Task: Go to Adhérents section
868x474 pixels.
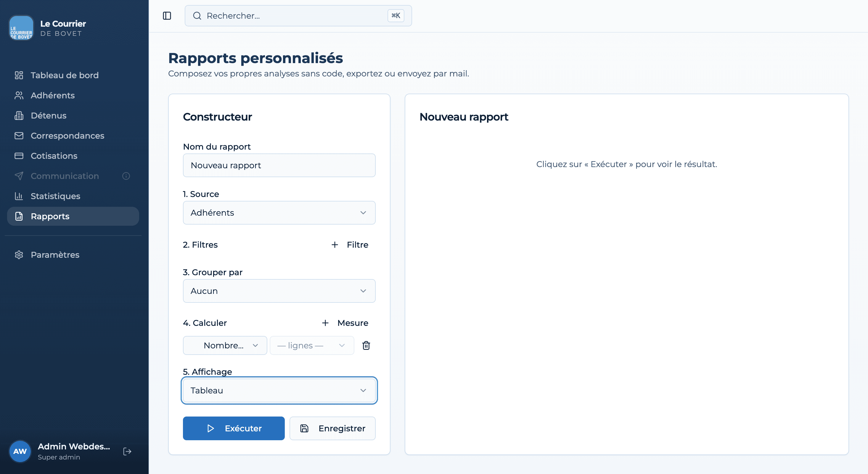Action: (x=73, y=95)
